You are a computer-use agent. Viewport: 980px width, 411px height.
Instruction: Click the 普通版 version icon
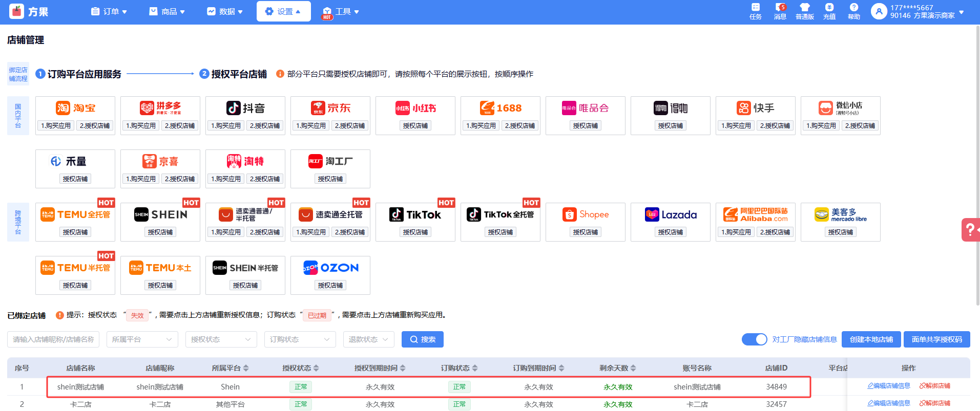[804, 11]
